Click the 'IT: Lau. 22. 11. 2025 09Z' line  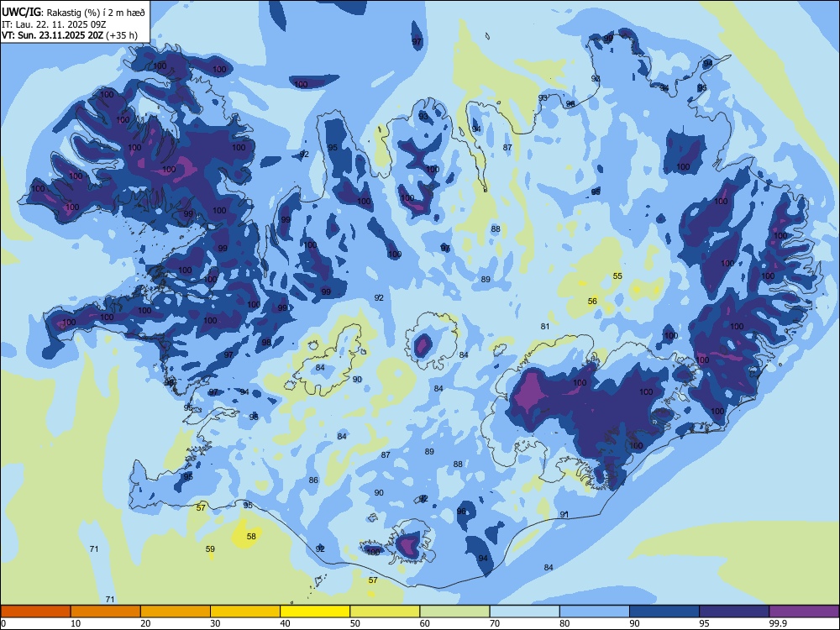pyautogui.click(x=55, y=24)
